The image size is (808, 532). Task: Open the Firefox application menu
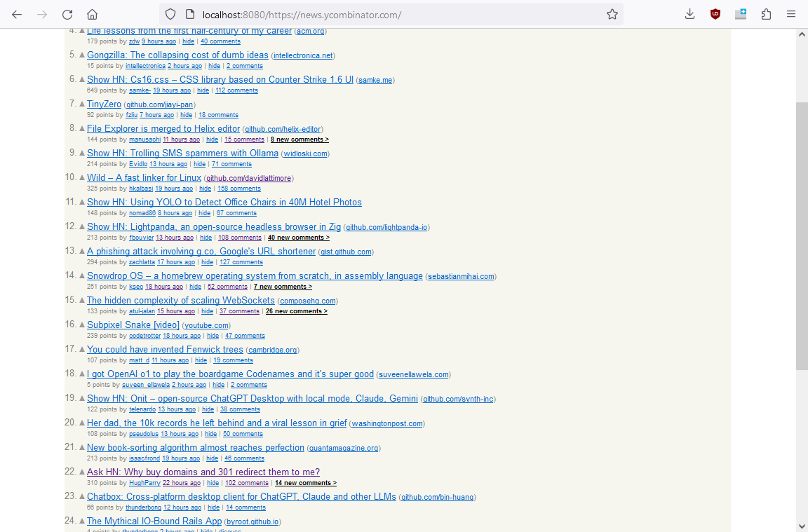click(x=791, y=15)
